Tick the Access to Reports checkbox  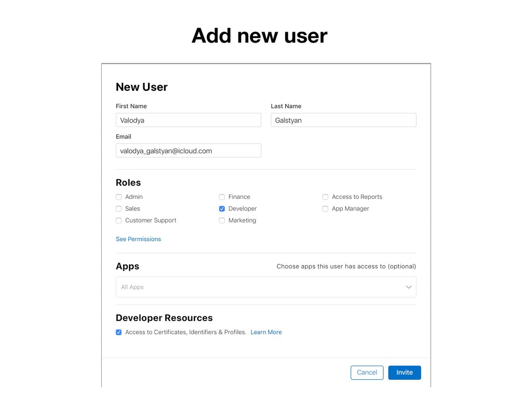click(325, 197)
